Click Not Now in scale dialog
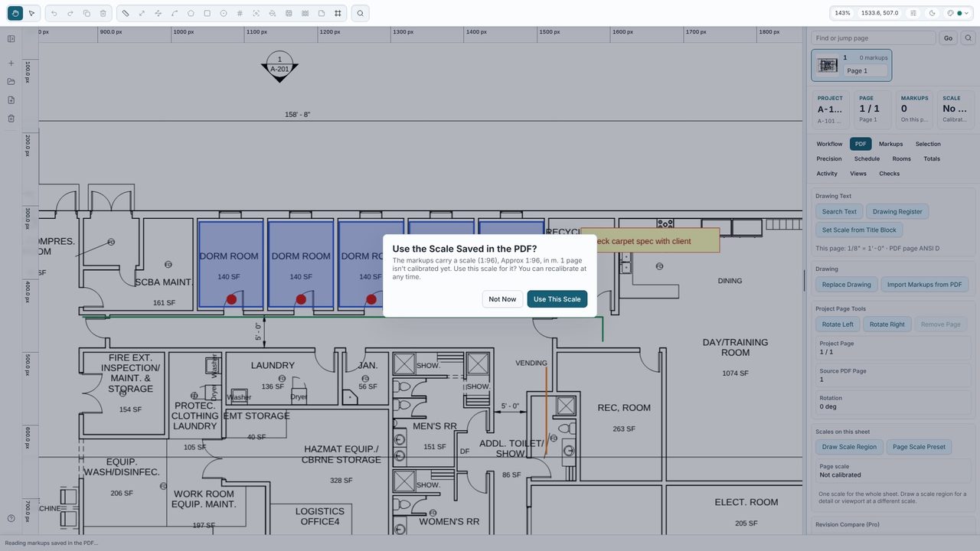The width and height of the screenshot is (980, 551). pos(502,298)
